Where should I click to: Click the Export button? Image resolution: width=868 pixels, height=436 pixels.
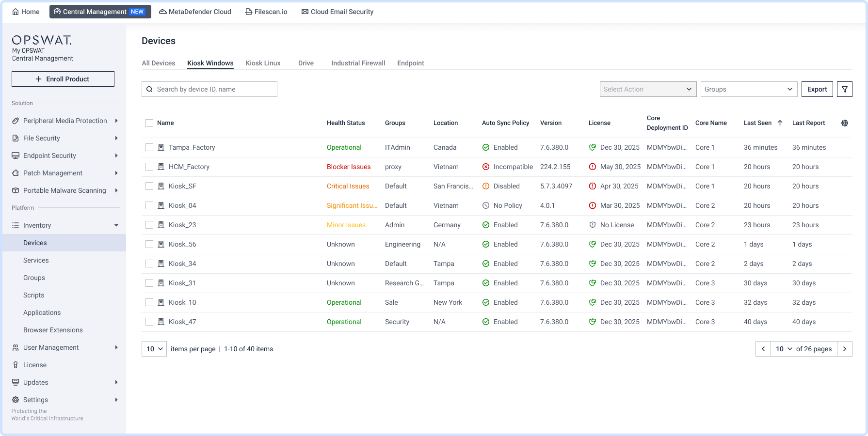pos(817,89)
